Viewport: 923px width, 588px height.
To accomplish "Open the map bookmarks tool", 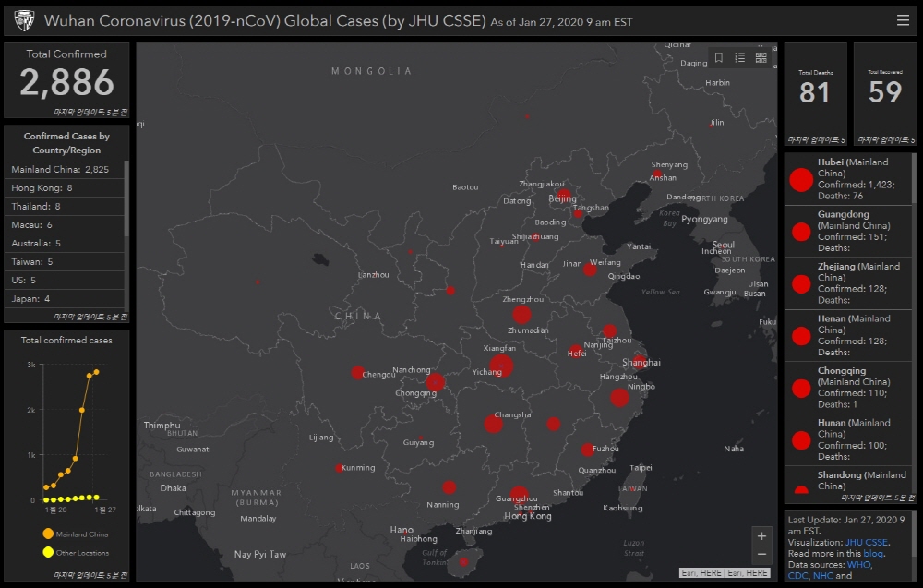I will 719,57.
